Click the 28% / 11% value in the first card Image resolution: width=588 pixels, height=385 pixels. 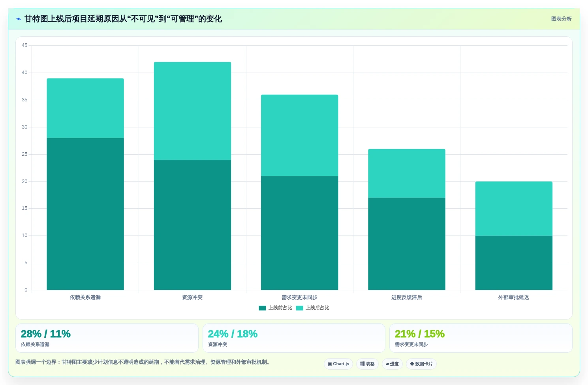coord(46,334)
